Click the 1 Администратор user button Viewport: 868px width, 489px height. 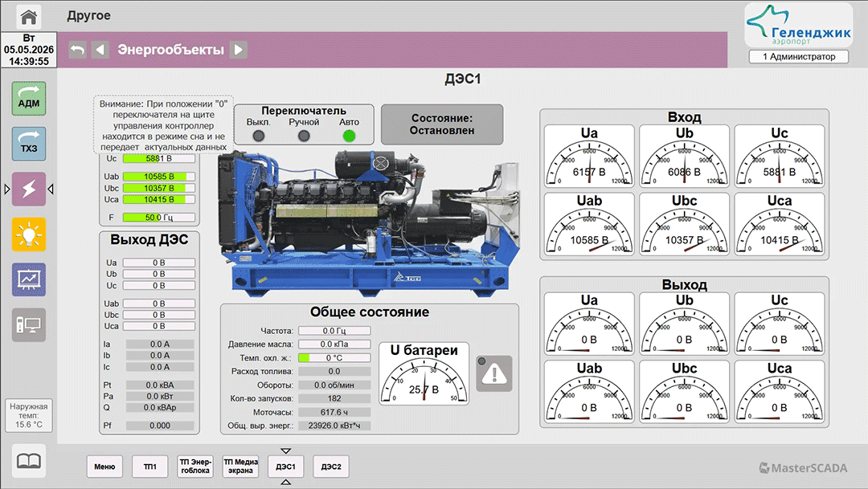tap(799, 56)
